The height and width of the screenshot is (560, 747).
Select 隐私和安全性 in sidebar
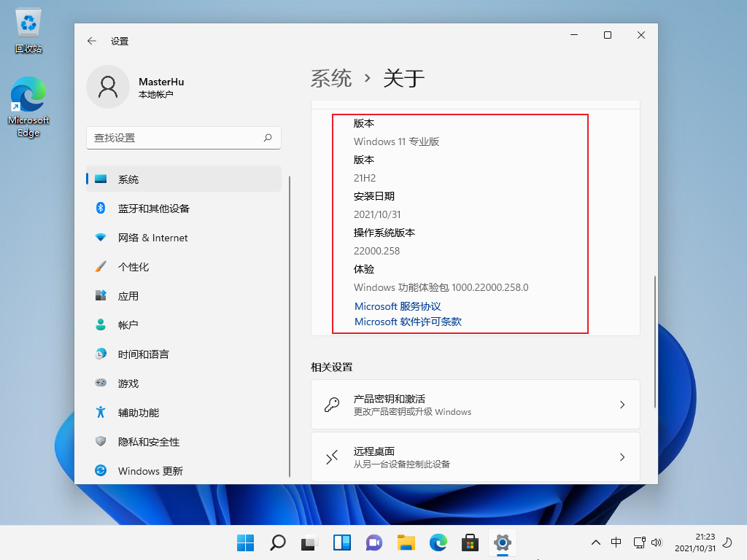click(x=184, y=442)
